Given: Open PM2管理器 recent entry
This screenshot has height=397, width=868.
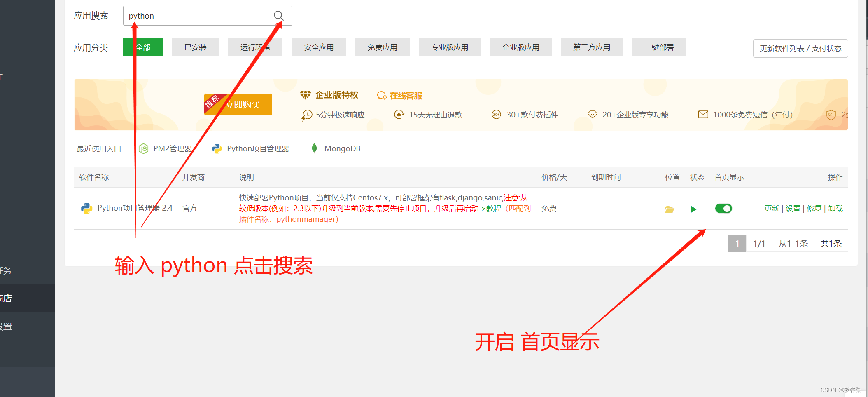Looking at the screenshot, I should [173, 148].
